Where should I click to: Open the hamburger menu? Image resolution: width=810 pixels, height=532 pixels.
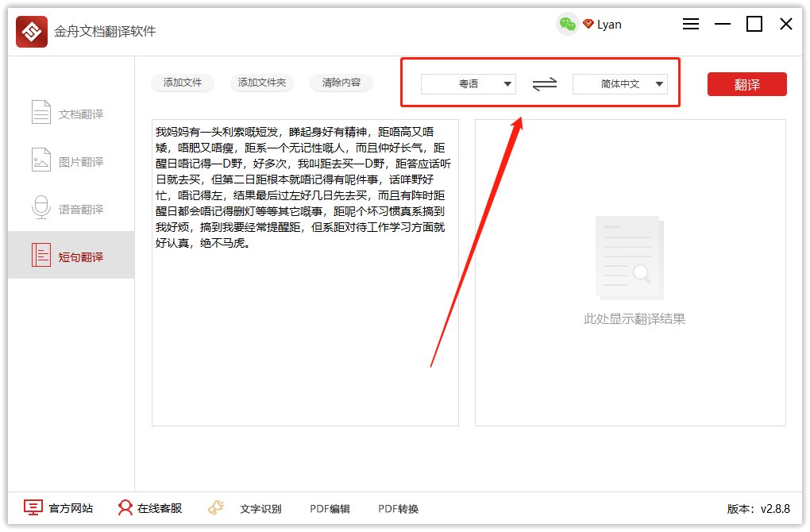pos(690,24)
